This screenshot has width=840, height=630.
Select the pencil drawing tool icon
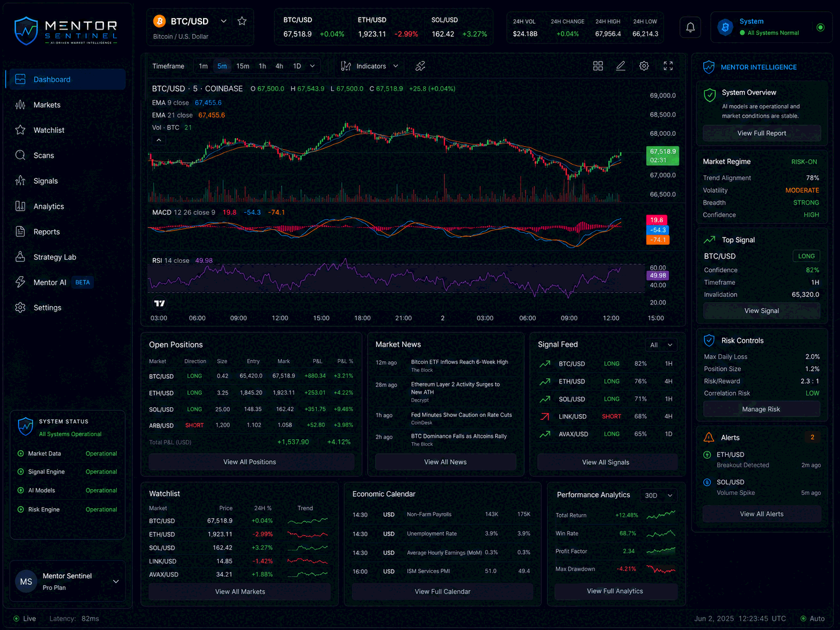(621, 66)
